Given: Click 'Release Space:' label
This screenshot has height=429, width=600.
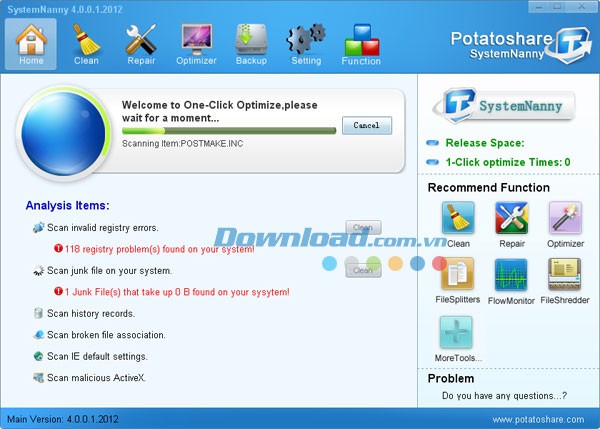Looking at the screenshot, I should pos(485,143).
